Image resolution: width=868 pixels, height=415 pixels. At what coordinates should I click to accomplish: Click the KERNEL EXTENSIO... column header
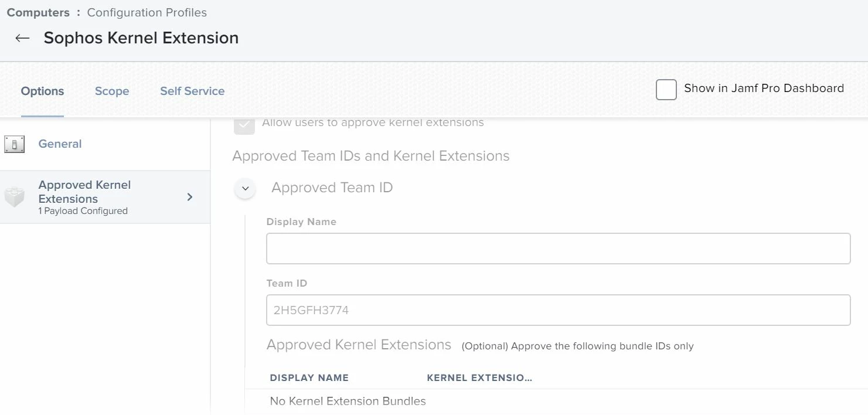pyautogui.click(x=479, y=378)
